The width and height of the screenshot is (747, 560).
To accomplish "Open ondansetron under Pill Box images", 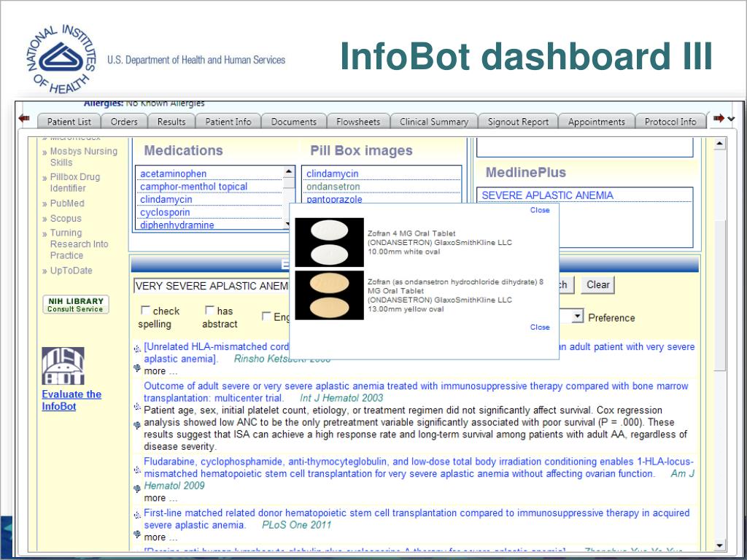I will 333,187.
